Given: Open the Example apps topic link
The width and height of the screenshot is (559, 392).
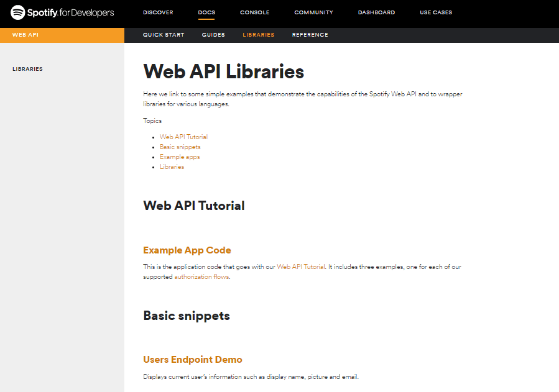Looking at the screenshot, I should point(180,157).
